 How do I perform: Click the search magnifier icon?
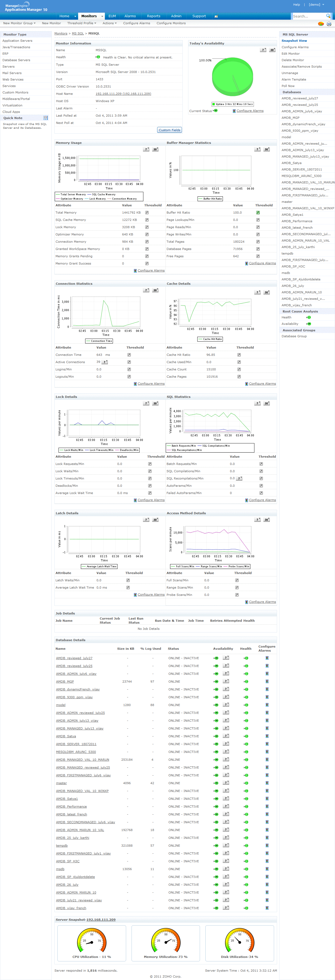(328, 16)
